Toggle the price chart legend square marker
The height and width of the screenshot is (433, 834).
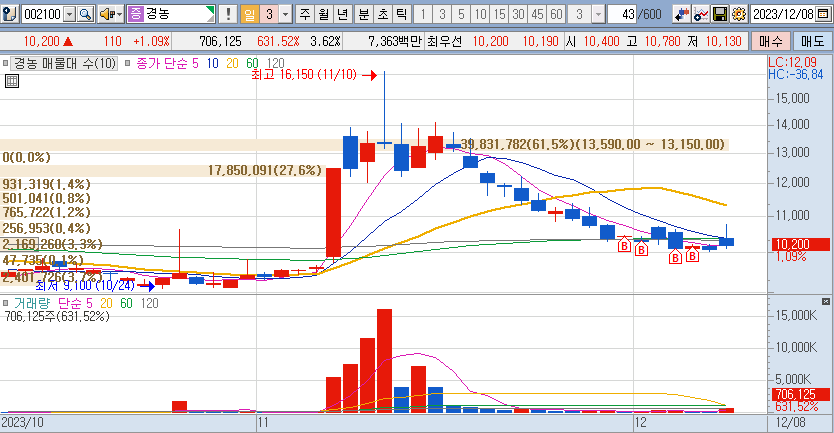[x=5, y=63]
